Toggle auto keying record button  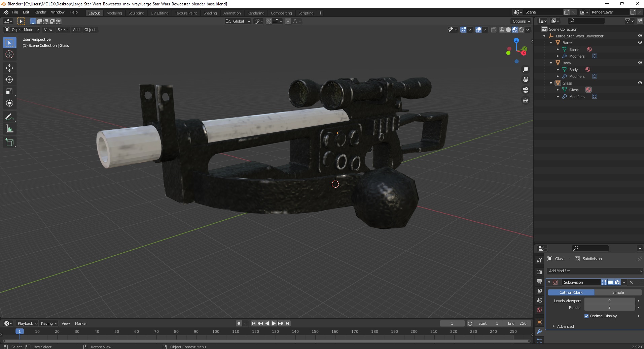click(x=239, y=323)
